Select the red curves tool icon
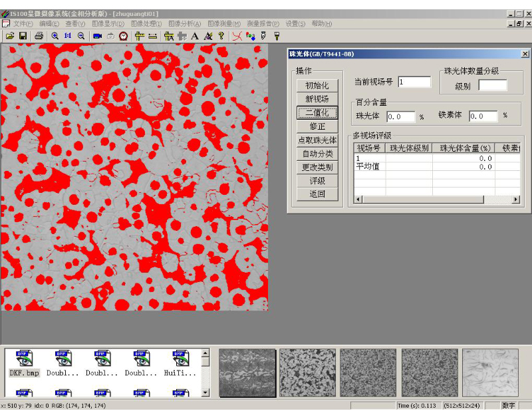 coord(237,36)
